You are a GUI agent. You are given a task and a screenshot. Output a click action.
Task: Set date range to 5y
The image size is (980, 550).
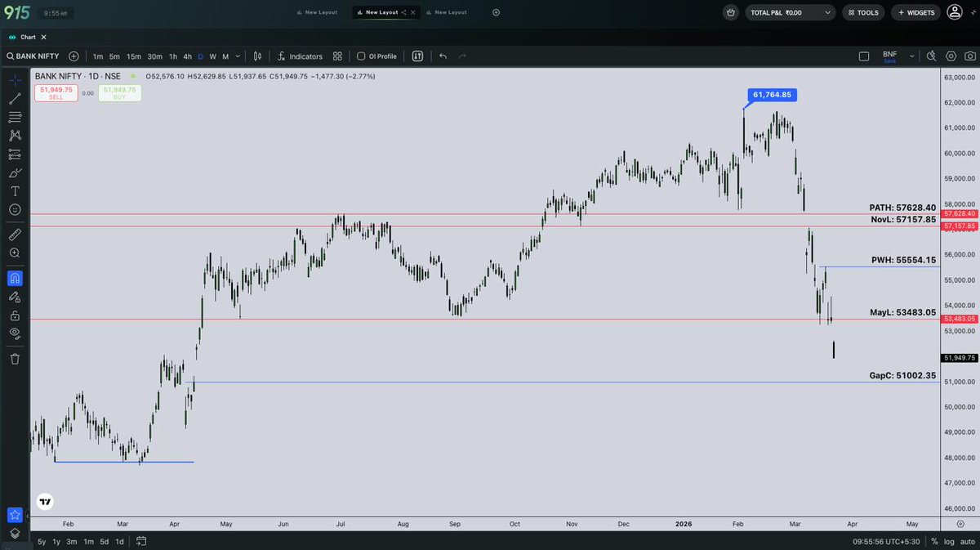point(42,541)
